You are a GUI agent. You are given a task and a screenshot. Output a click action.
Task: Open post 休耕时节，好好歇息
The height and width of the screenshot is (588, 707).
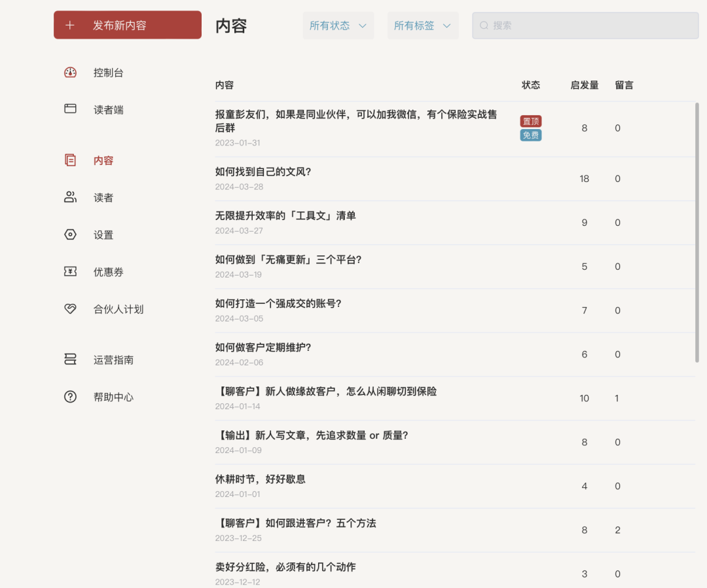260,479
